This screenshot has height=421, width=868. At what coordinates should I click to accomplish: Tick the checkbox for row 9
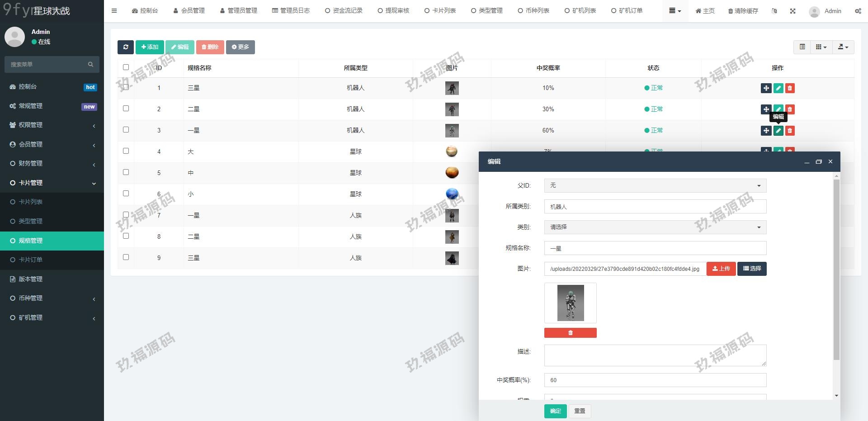click(126, 257)
